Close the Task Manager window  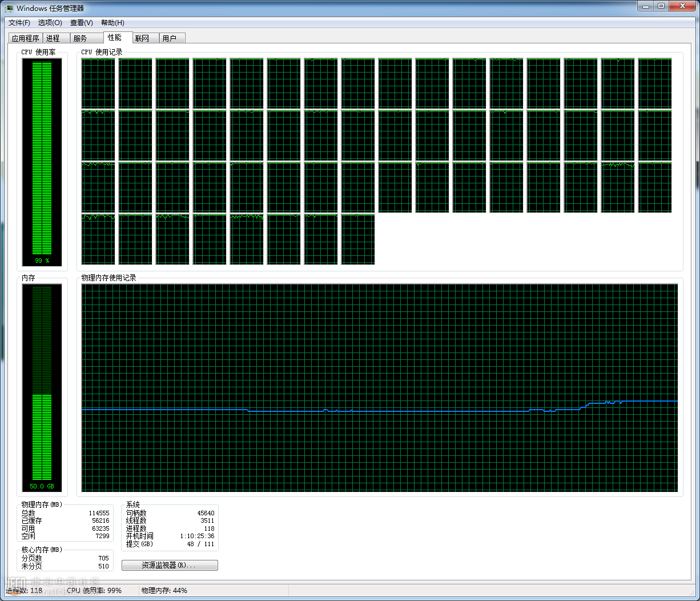(682, 6)
